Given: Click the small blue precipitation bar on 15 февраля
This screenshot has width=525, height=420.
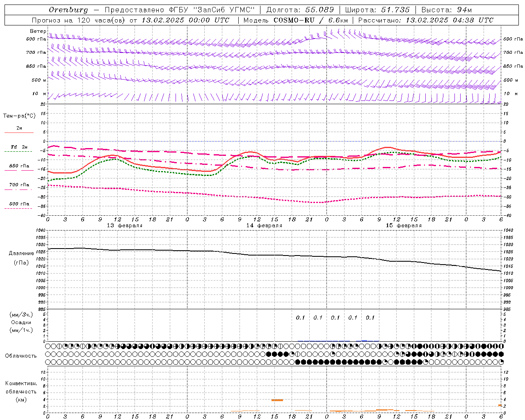Looking at the screenshot, I should (364, 340).
